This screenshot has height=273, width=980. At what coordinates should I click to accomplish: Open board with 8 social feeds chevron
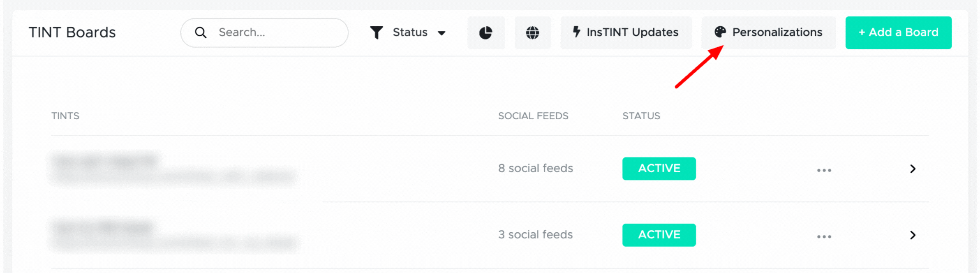coord(913,169)
